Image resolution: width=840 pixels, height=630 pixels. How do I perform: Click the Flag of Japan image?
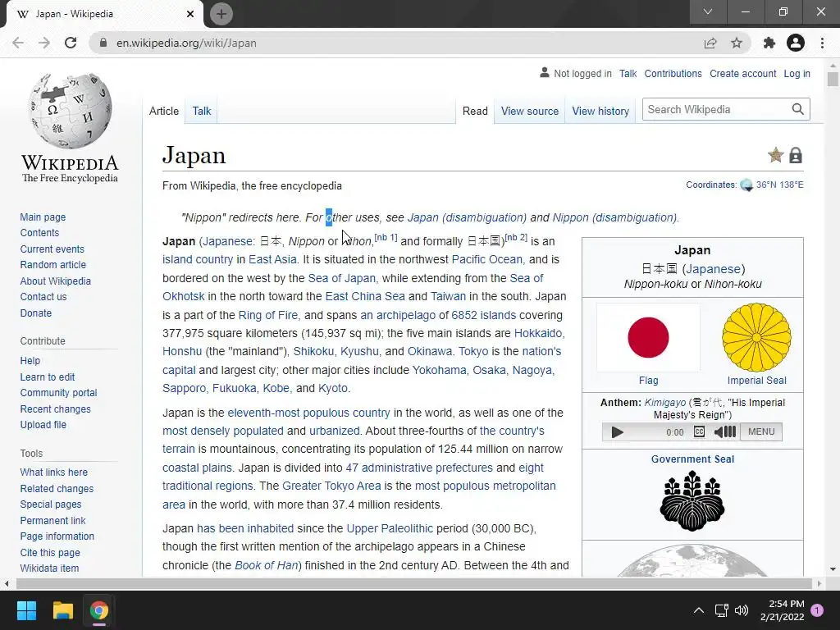coord(648,337)
